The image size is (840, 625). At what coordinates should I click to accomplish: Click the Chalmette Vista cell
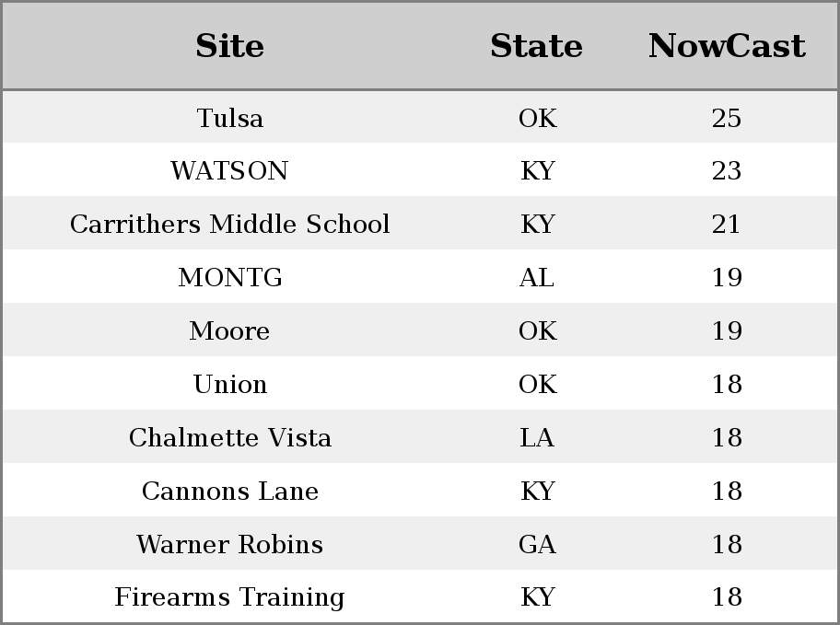point(230,437)
